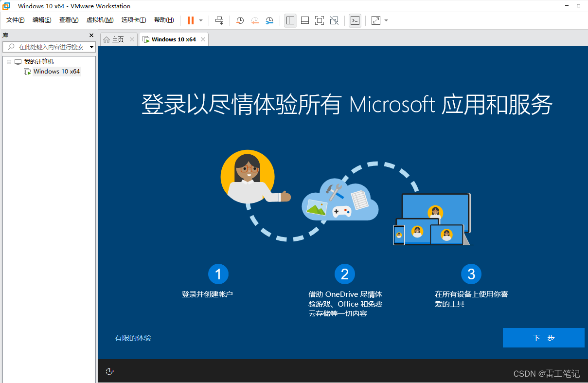
Task: Switch to the Windows 10 x64 tab
Action: coord(174,39)
